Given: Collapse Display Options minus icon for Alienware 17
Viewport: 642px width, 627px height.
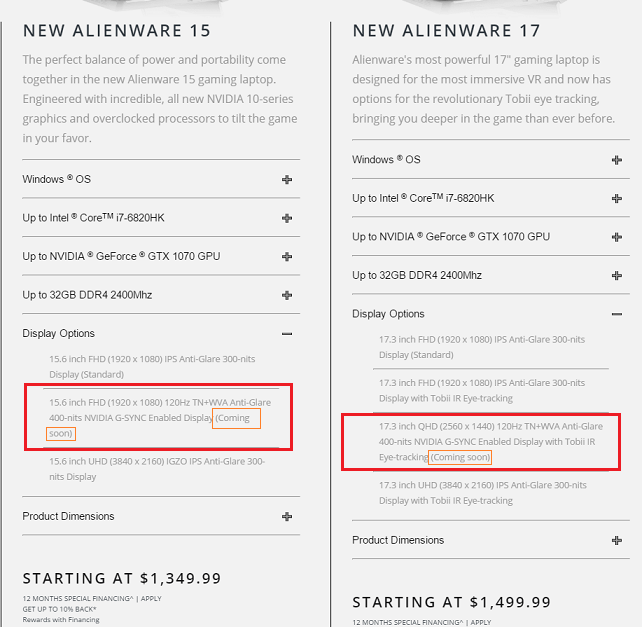Looking at the screenshot, I should (617, 314).
